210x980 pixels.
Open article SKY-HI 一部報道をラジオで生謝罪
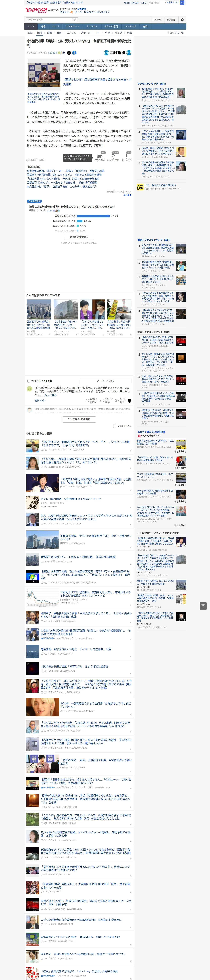coord(95,705)
